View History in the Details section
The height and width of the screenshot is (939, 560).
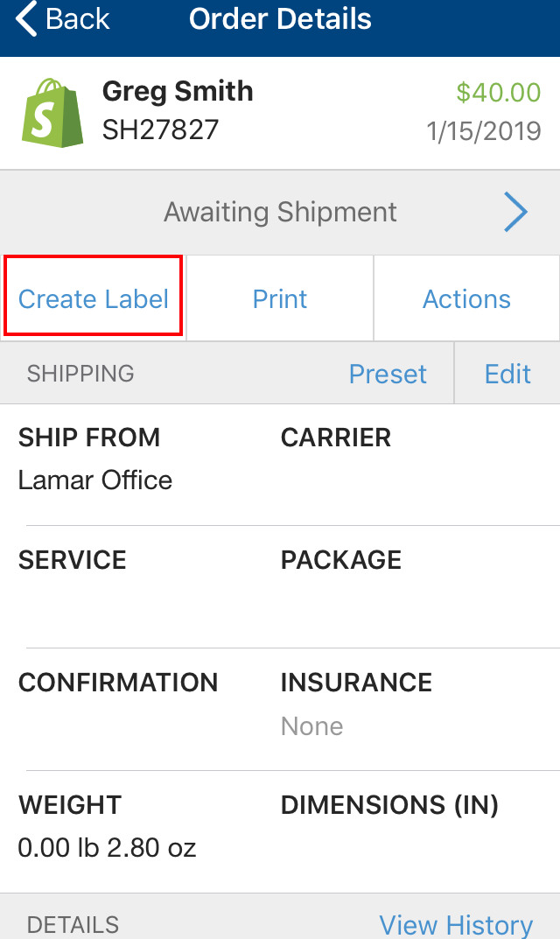tap(455, 924)
